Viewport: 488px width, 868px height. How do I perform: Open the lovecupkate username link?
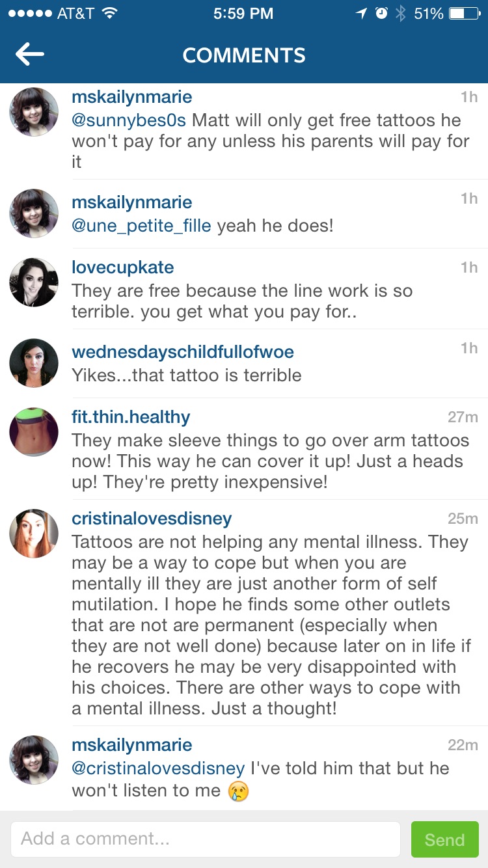123,267
